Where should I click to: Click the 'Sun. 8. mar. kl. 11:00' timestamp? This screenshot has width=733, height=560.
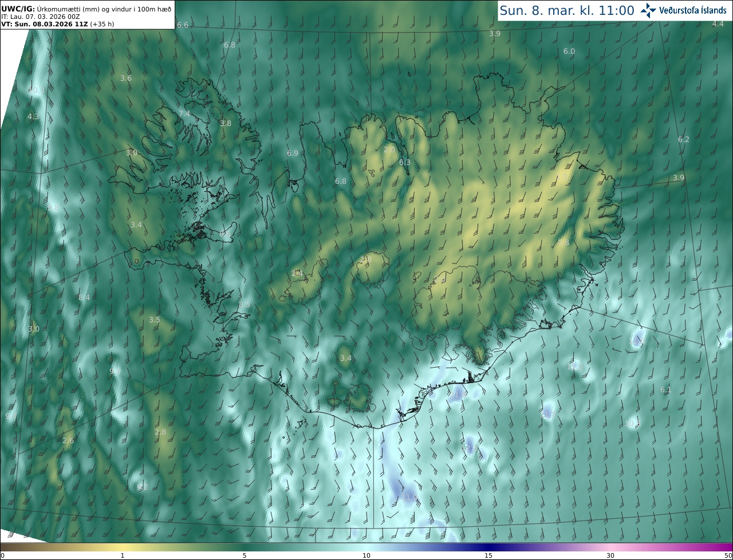pos(567,10)
